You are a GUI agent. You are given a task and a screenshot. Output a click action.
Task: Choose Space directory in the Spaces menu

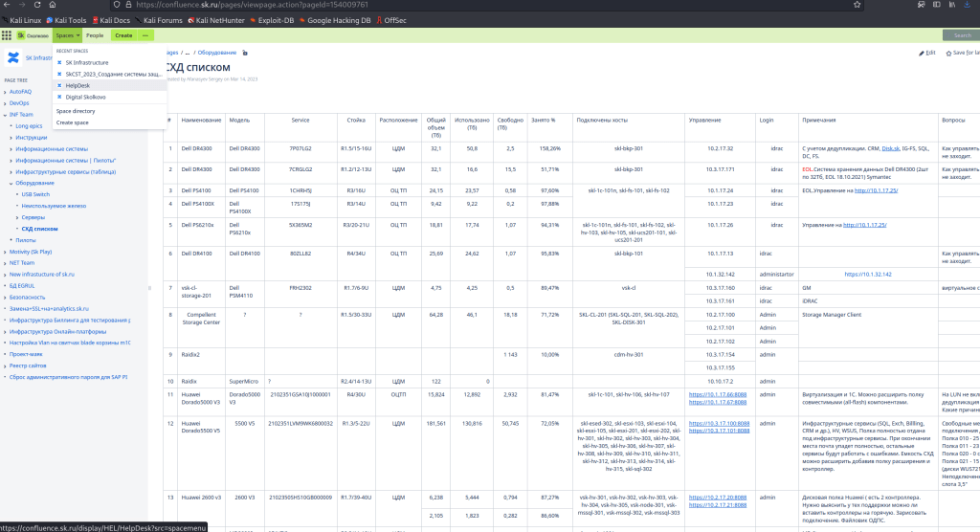pos(76,111)
